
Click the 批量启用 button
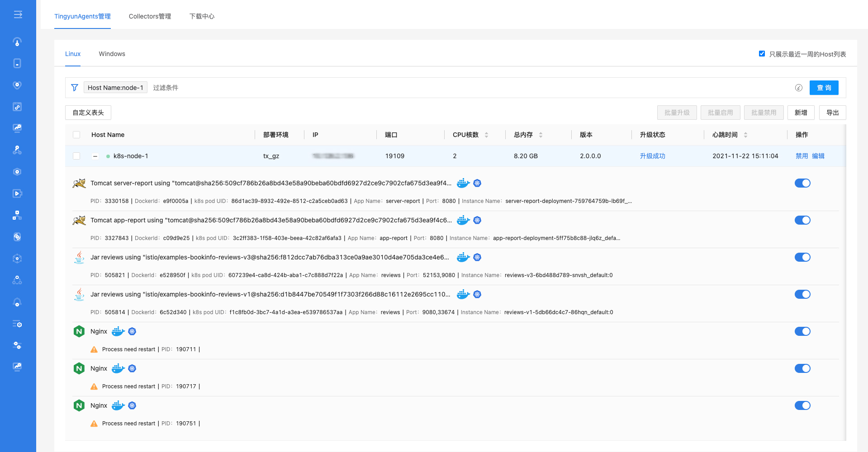coord(720,113)
